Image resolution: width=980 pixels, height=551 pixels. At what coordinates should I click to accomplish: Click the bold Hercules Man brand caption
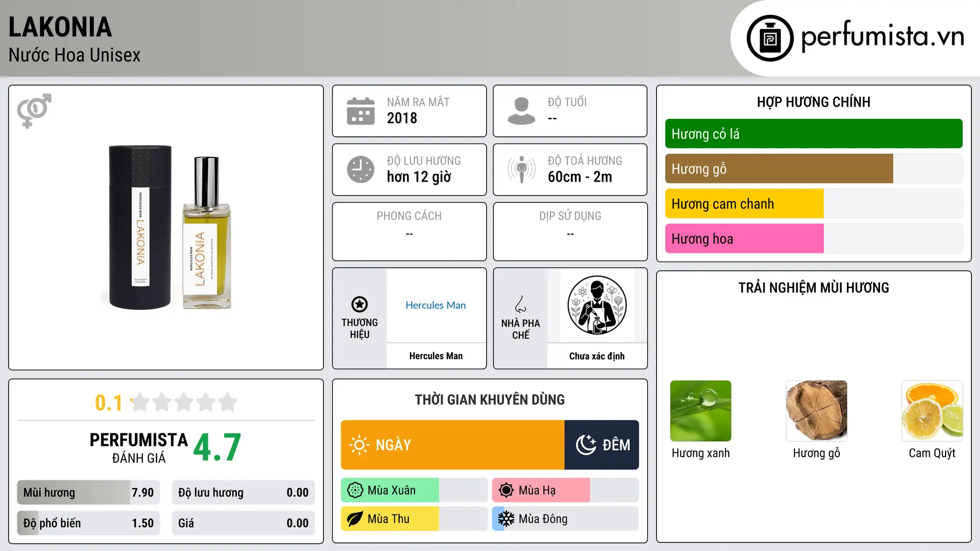click(x=436, y=356)
